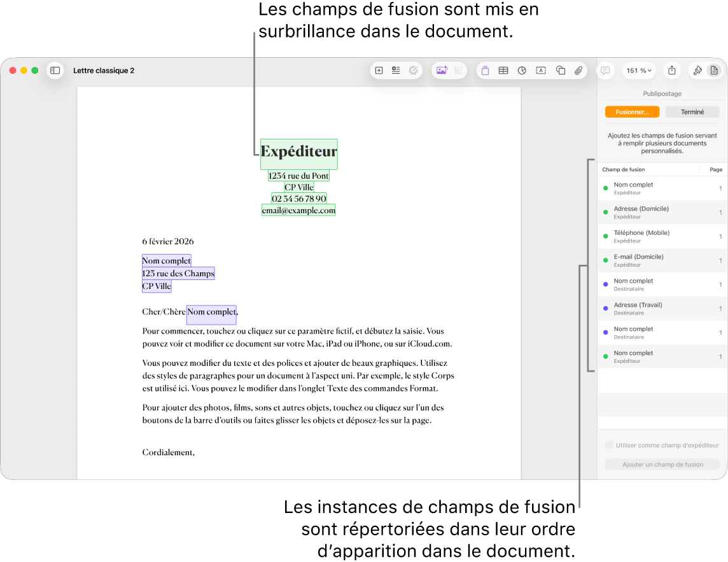
Task: Click the 123 rue des Champs field
Action: tap(178, 273)
